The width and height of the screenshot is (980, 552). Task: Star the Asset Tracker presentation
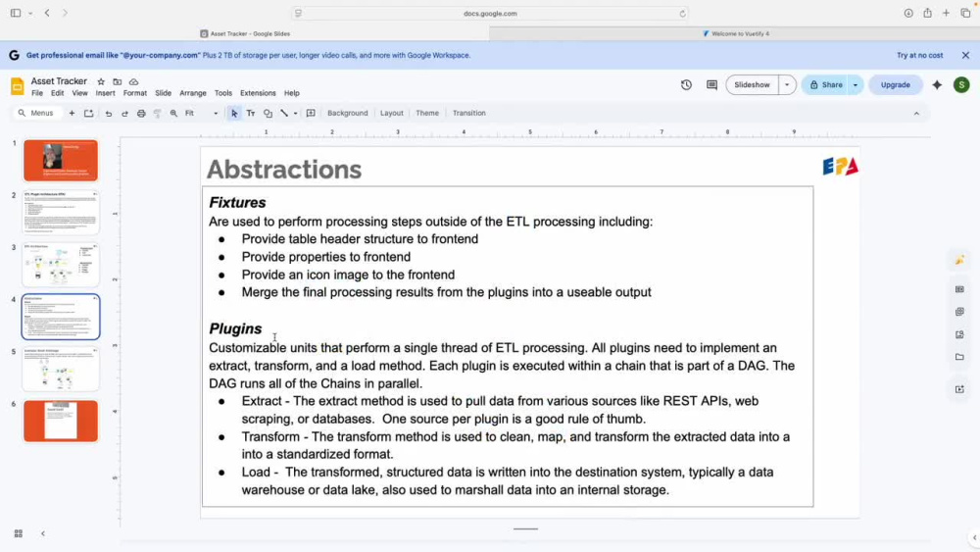(x=101, y=82)
